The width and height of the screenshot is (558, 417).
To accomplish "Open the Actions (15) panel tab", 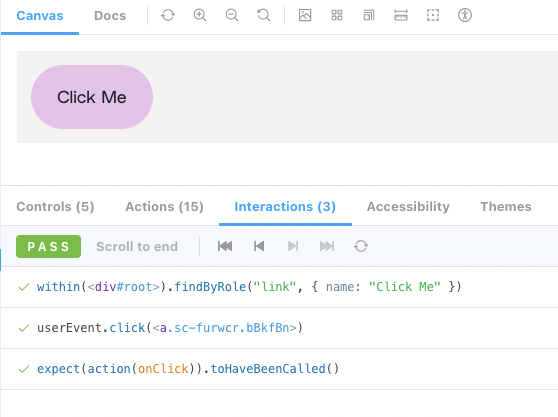I will (164, 206).
